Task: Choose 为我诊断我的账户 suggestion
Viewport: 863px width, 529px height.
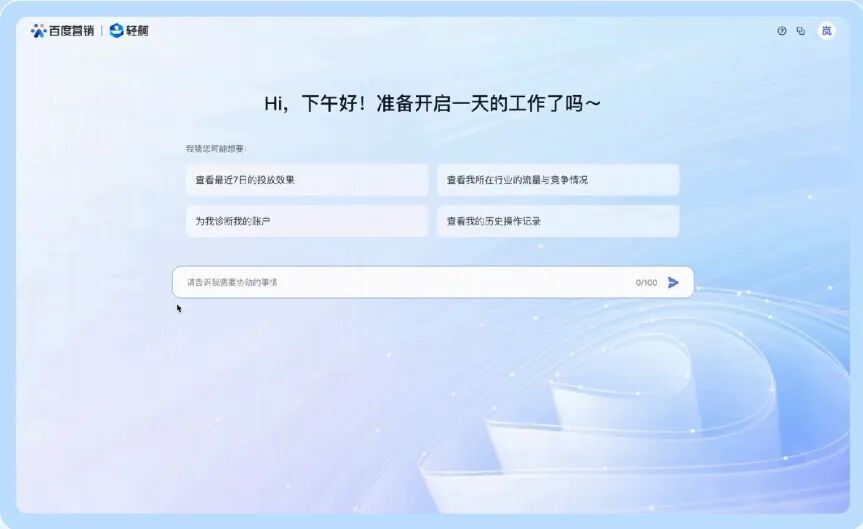Action: pos(307,221)
